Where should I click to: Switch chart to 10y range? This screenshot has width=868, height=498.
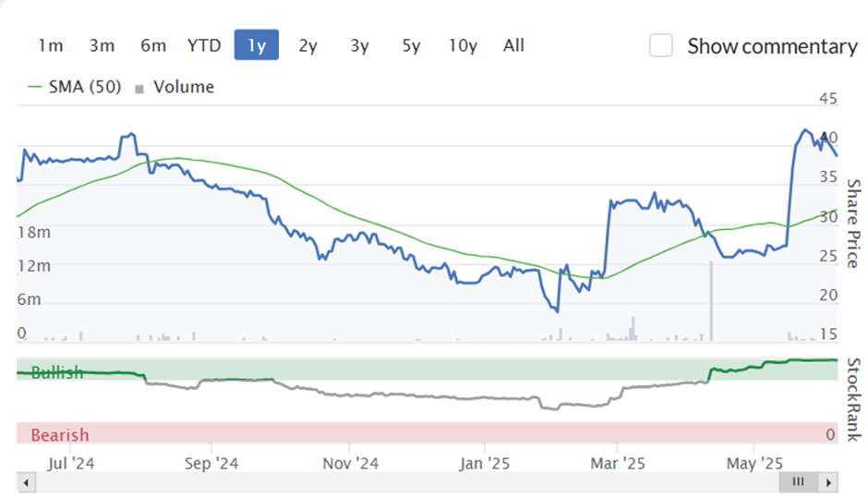[x=463, y=45]
